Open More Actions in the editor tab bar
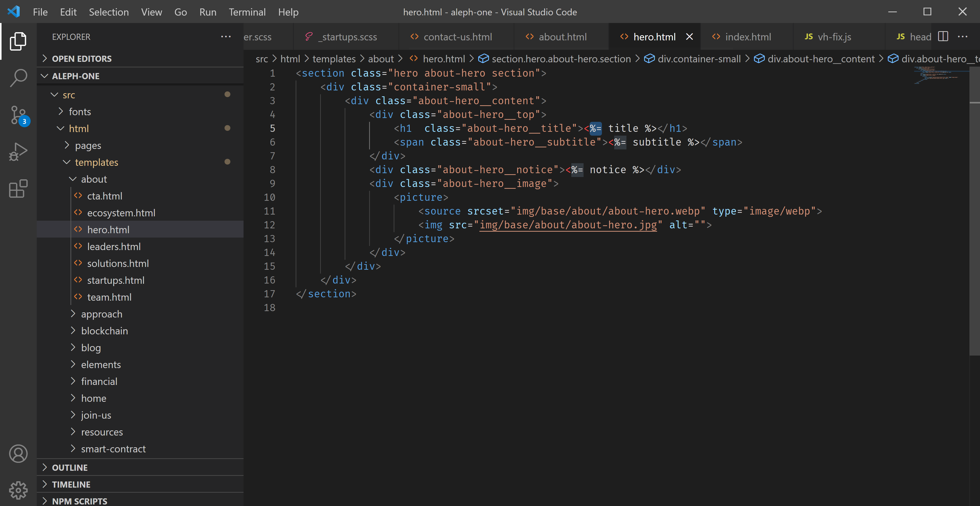The width and height of the screenshot is (980, 506). [x=963, y=37]
